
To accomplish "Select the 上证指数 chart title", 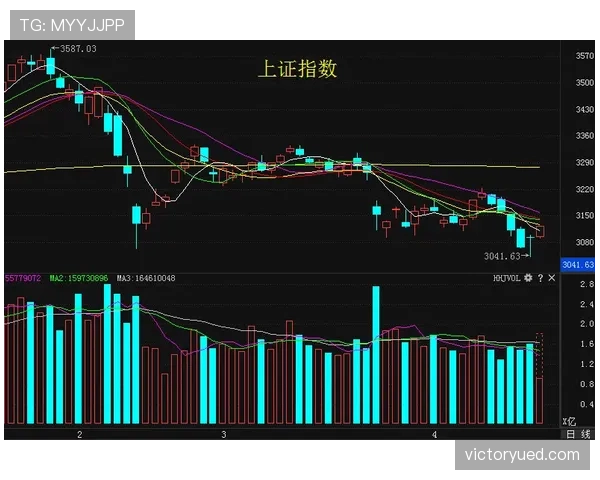I will (x=298, y=69).
